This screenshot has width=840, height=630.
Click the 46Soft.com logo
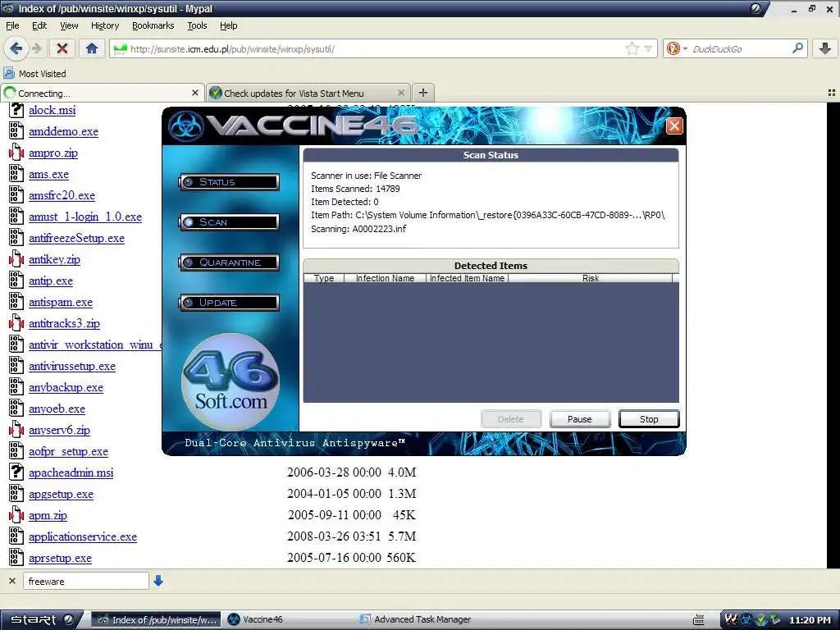click(x=231, y=381)
